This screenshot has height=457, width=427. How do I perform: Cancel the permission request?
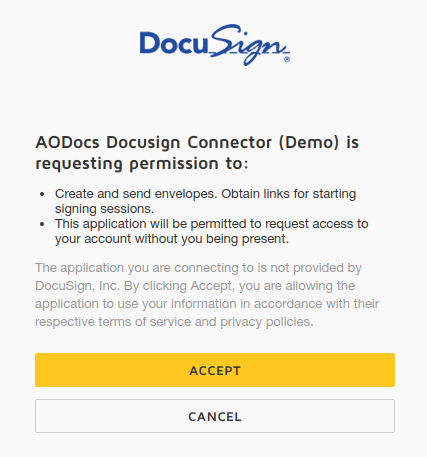click(x=215, y=416)
